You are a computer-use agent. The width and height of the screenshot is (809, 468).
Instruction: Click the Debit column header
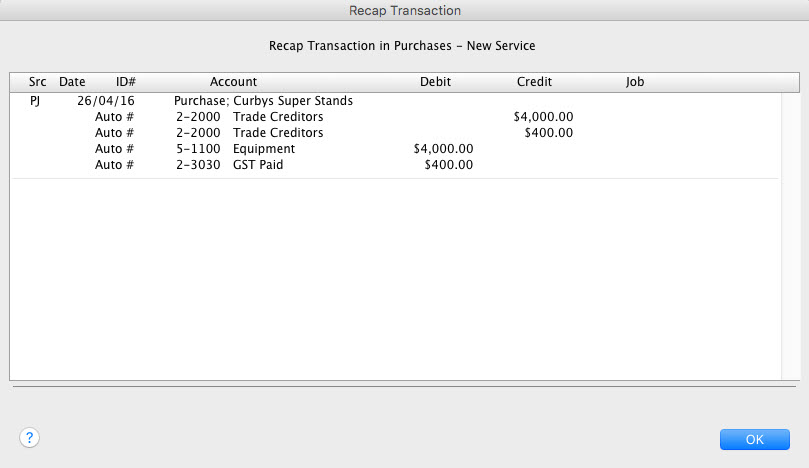point(435,82)
